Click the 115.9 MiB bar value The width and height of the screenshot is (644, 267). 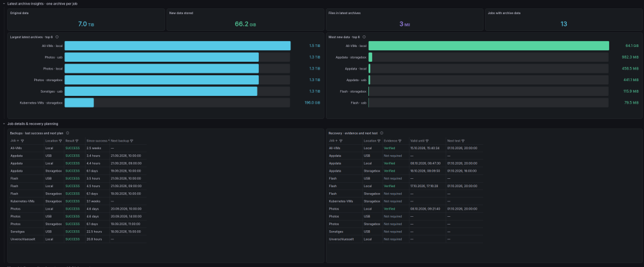tap(631, 91)
